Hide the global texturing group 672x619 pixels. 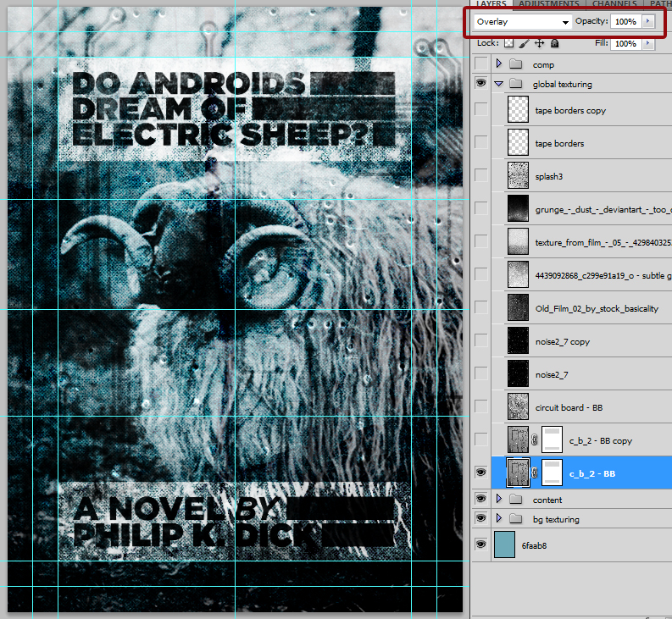tap(480, 83)
